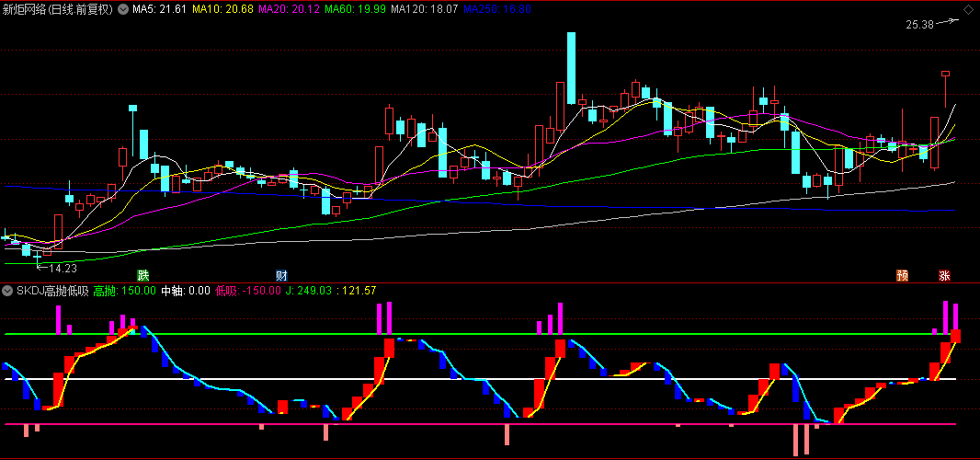Click the blue 财 marker icon
The width and height of the screenshot is (980, 460).
282,275
